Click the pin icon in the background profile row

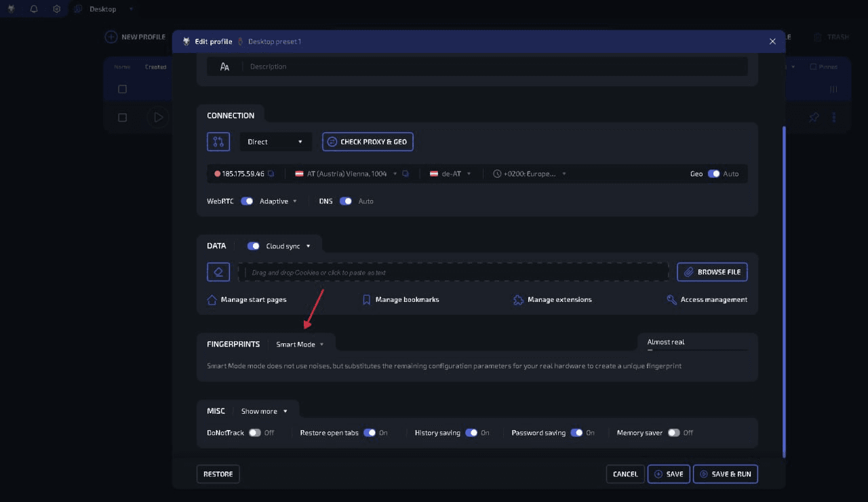[814, 117]
